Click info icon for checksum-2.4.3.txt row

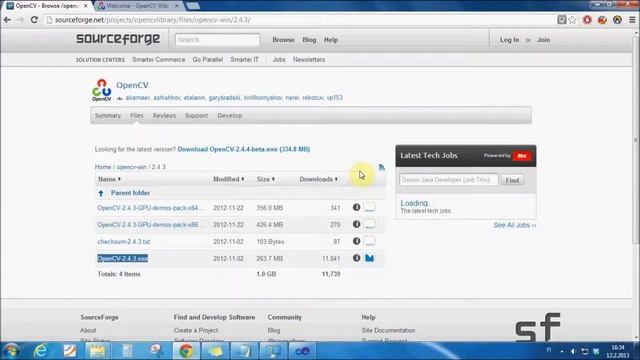click(x=356, y=241)
